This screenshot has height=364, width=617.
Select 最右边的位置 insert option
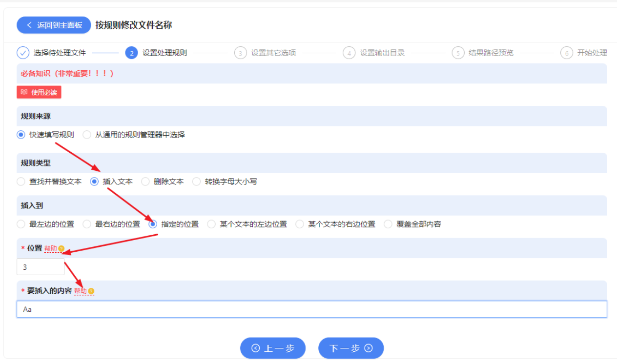[x=111, y=224]
